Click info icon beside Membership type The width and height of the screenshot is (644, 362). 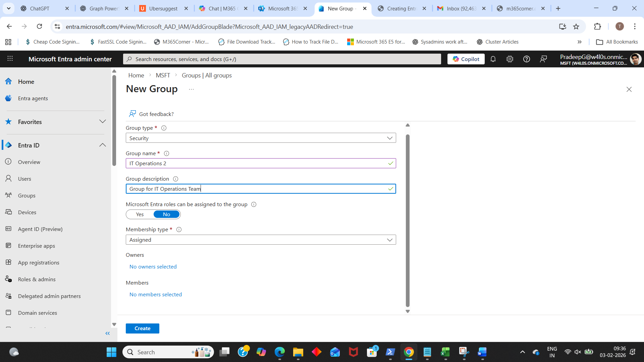coord(179,230)
